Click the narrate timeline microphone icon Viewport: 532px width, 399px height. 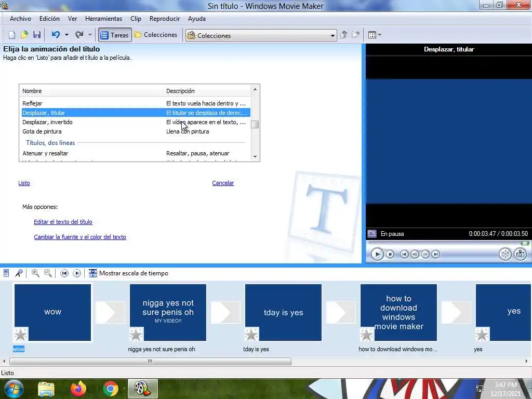pyautogui.click(x=19, y=273)
